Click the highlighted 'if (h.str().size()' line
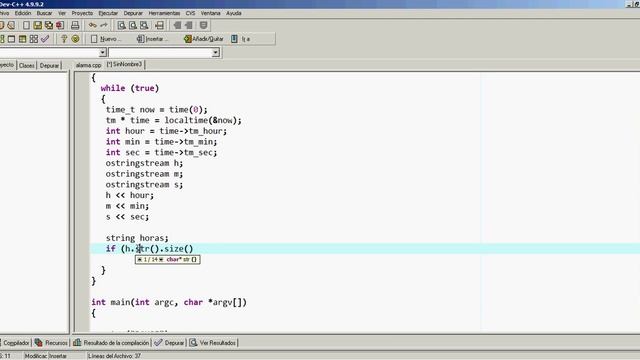This screenshot has width=640, height=360. click(149, 249)
